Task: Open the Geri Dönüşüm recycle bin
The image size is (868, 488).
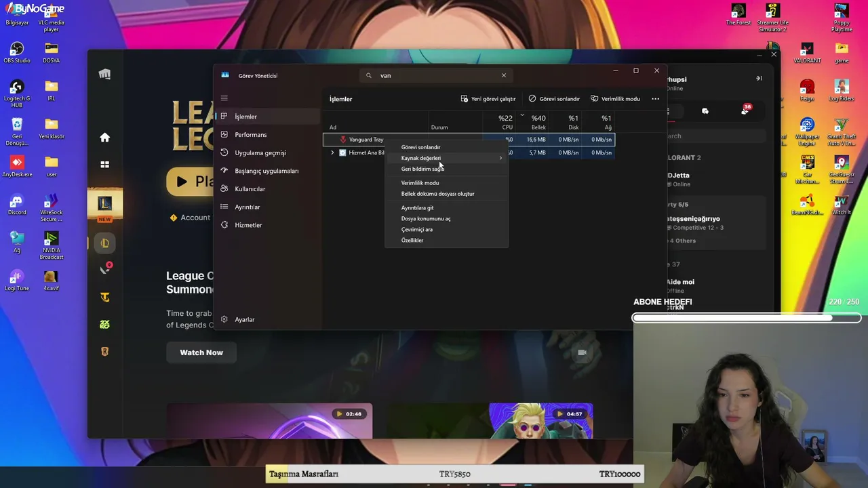Action: 17,131
